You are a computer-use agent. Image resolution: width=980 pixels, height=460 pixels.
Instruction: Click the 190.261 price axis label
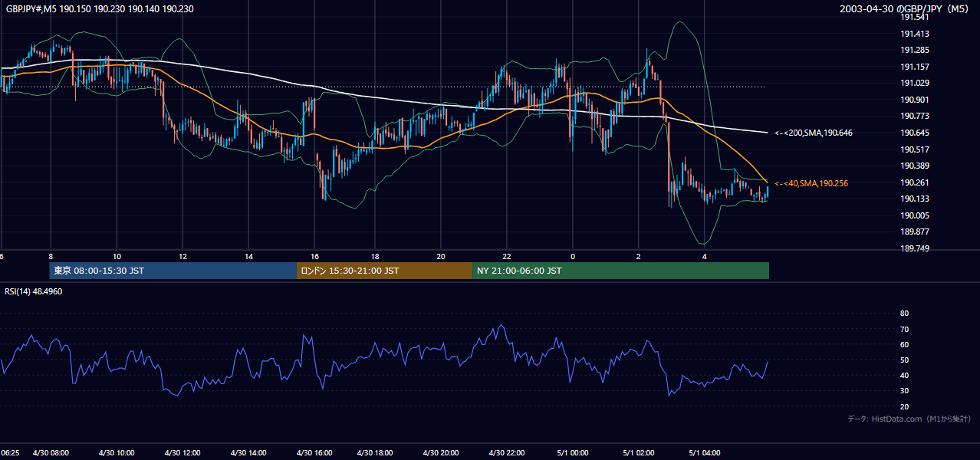914,182
